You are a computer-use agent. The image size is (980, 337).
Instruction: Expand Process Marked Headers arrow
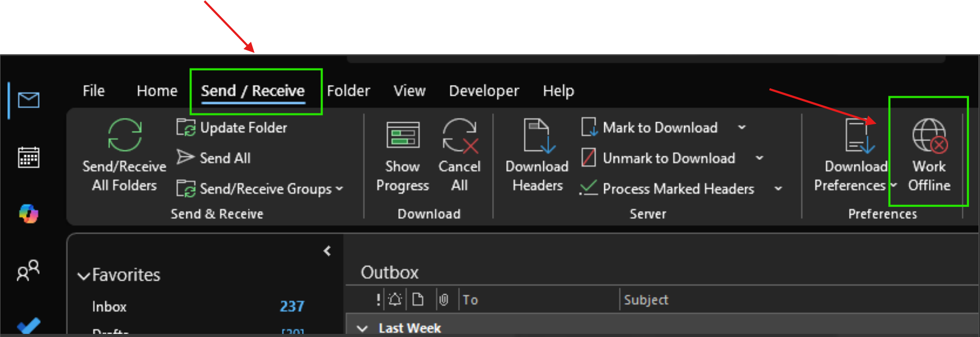(x=778, y=189)
